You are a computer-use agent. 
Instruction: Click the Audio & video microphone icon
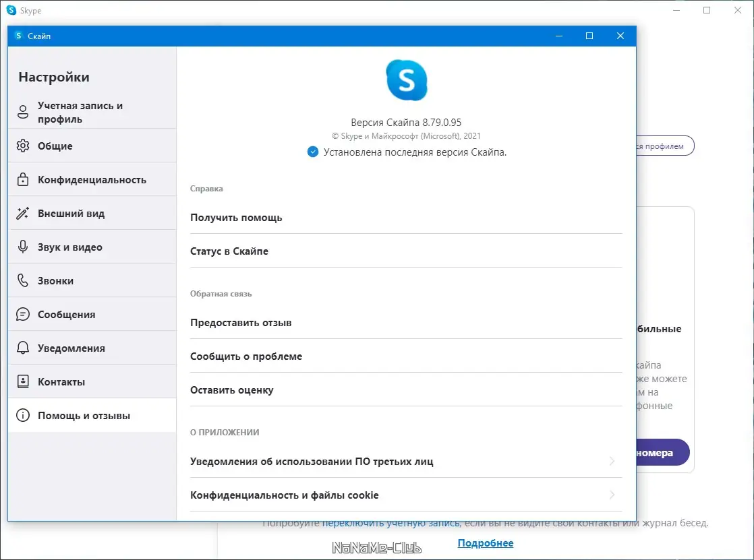[23, 247]
